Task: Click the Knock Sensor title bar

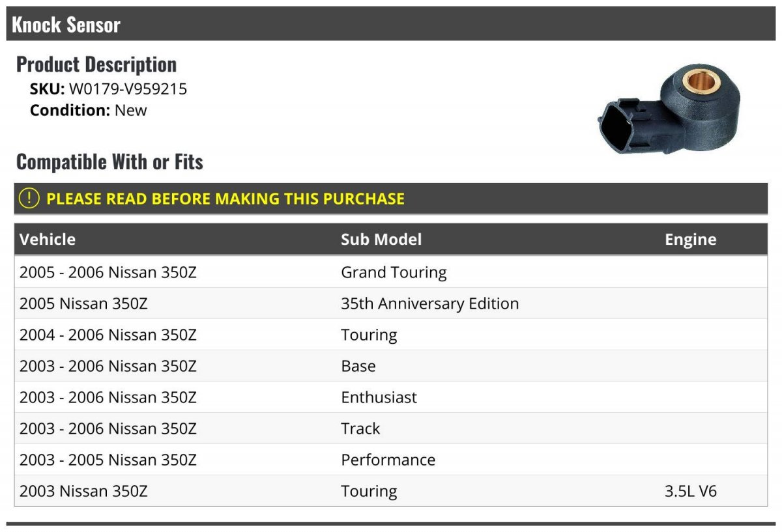Action: point(390,24)
